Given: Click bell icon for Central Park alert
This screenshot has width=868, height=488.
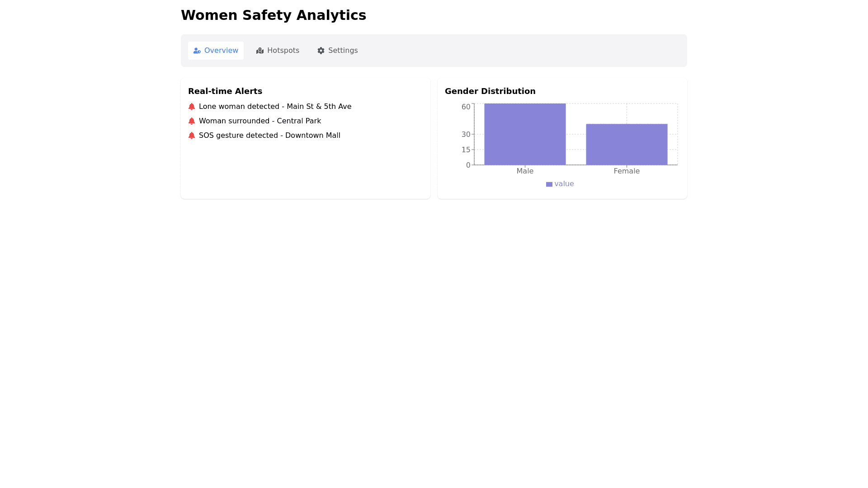Looking at the screenshot, I should (192, 121).
